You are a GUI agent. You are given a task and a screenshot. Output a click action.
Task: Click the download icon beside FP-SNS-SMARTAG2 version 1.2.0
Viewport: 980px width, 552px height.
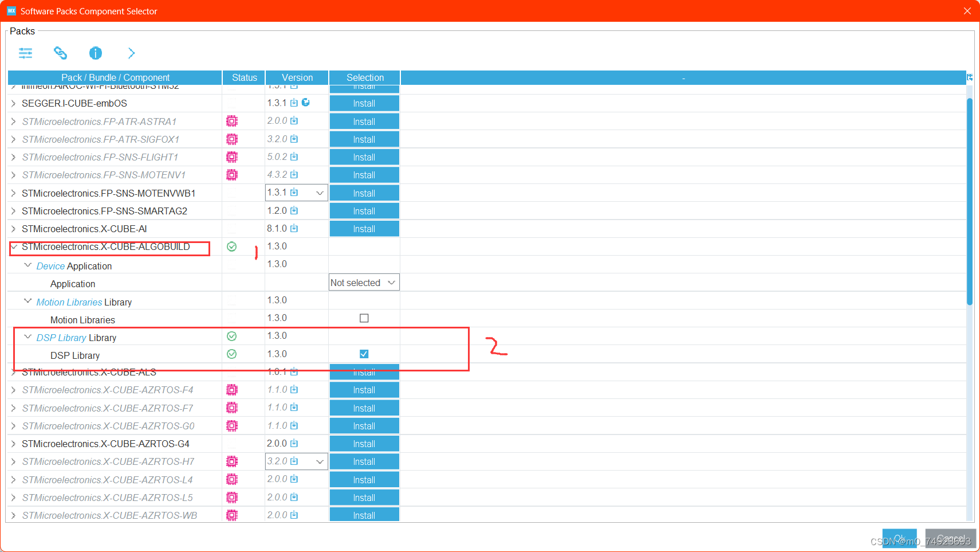click(x=294, y=210)
